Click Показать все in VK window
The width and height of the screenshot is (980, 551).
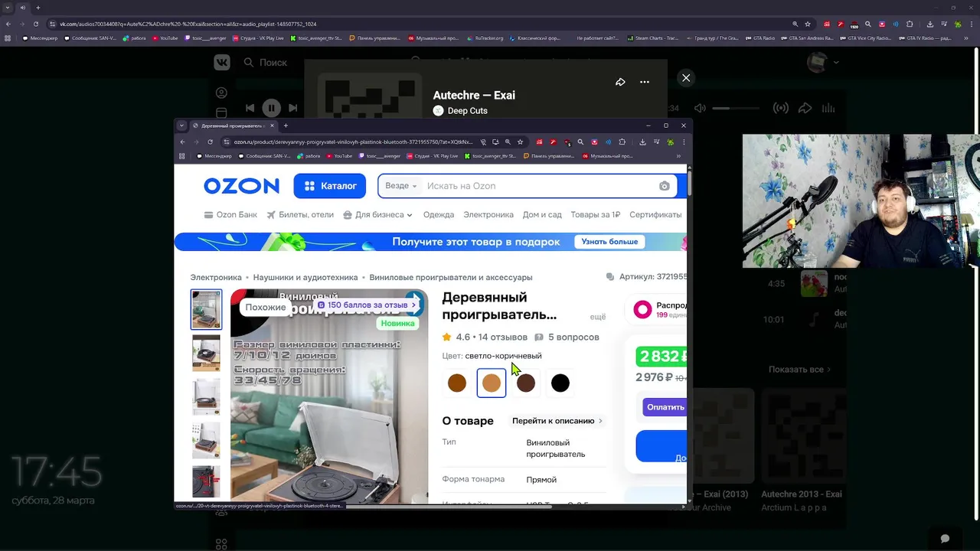coord(799,370)
